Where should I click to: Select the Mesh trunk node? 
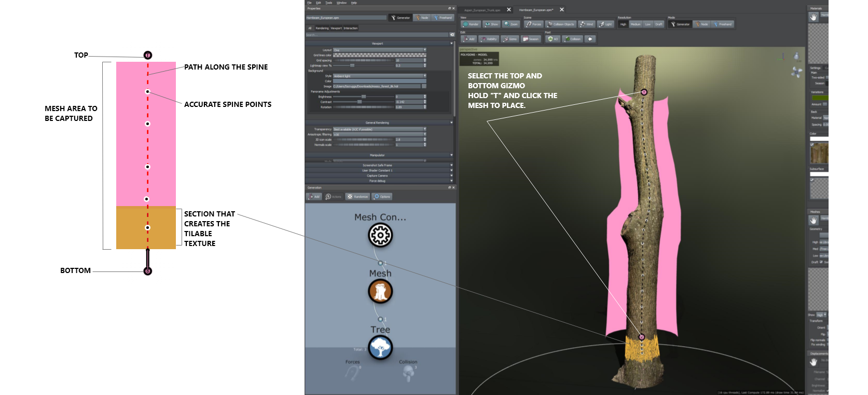[380, 291]
